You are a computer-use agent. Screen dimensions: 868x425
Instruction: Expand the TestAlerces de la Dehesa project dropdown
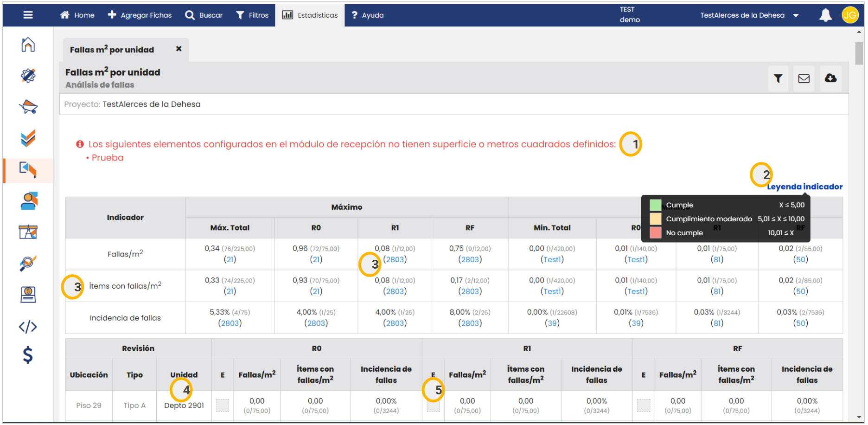click(x=796, y=15)
